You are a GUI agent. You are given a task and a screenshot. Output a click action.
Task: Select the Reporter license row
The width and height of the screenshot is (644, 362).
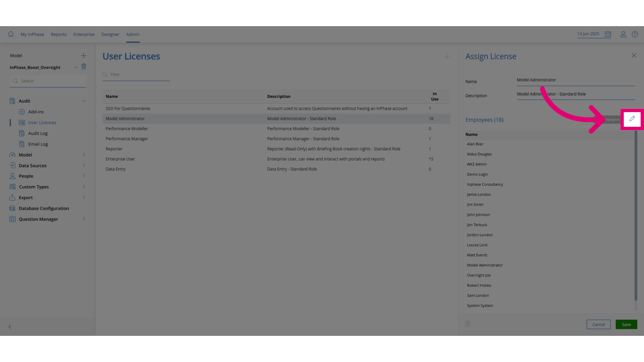pyautogui.click(x=276, y=149)
